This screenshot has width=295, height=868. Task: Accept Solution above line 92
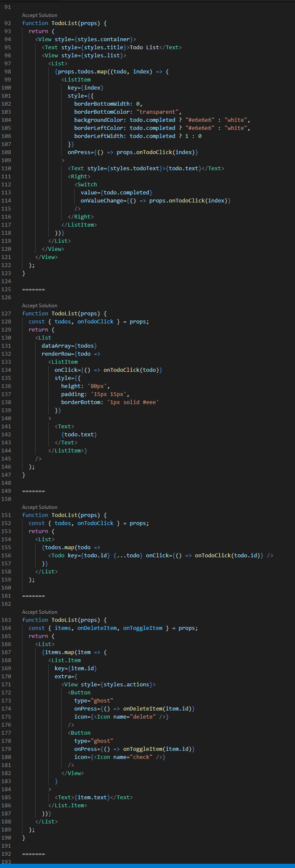click(x=39, y=15)
